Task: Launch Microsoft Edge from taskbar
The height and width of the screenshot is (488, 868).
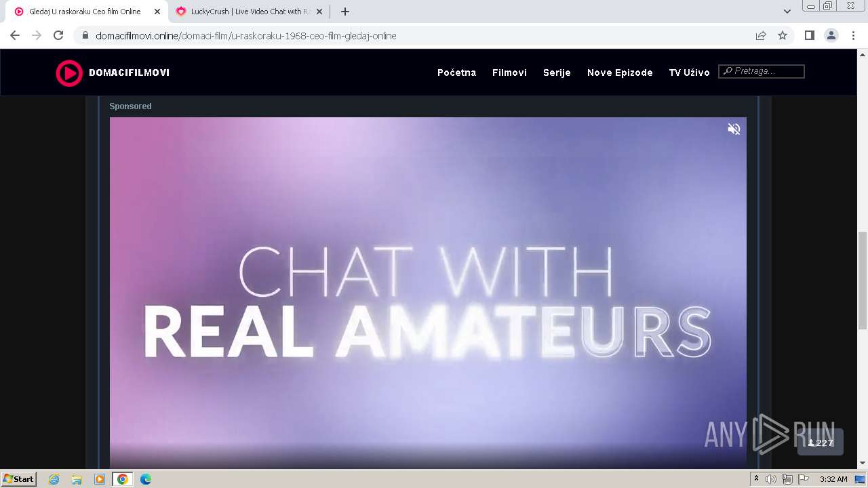Action: point(146,479)
